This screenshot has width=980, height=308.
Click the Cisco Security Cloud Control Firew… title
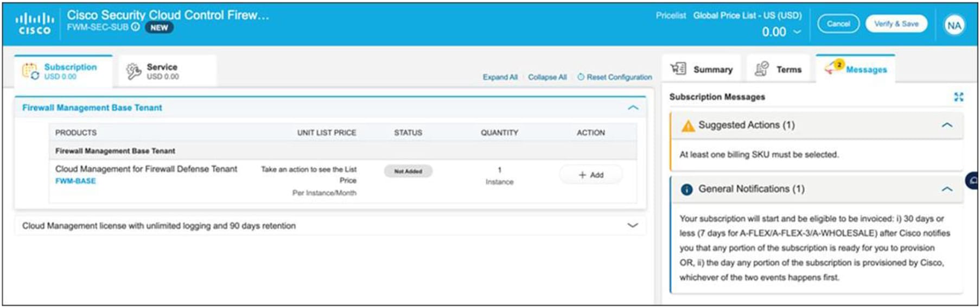pos(168,15)
